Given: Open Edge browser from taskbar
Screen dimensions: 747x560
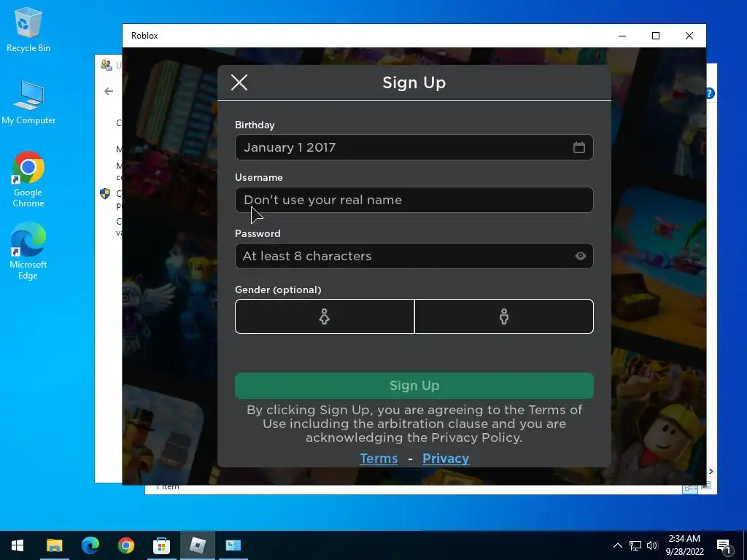Looking at the screenshot, I should coord(90,545).
